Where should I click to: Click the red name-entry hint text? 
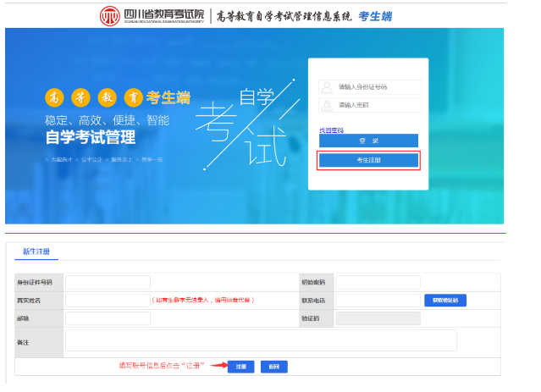click(203, 301)
